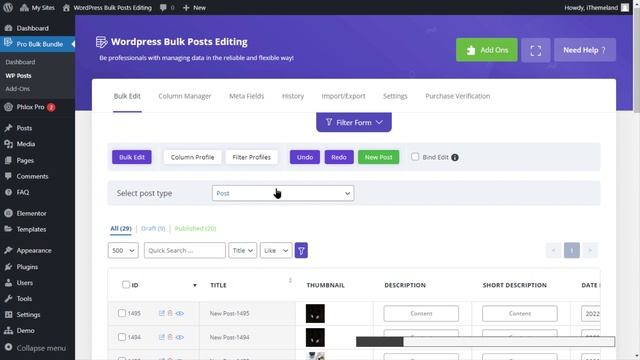The width and height of the screenshot is (640, 360).
Task: Show All (29) posts
Action: (121, 229)
